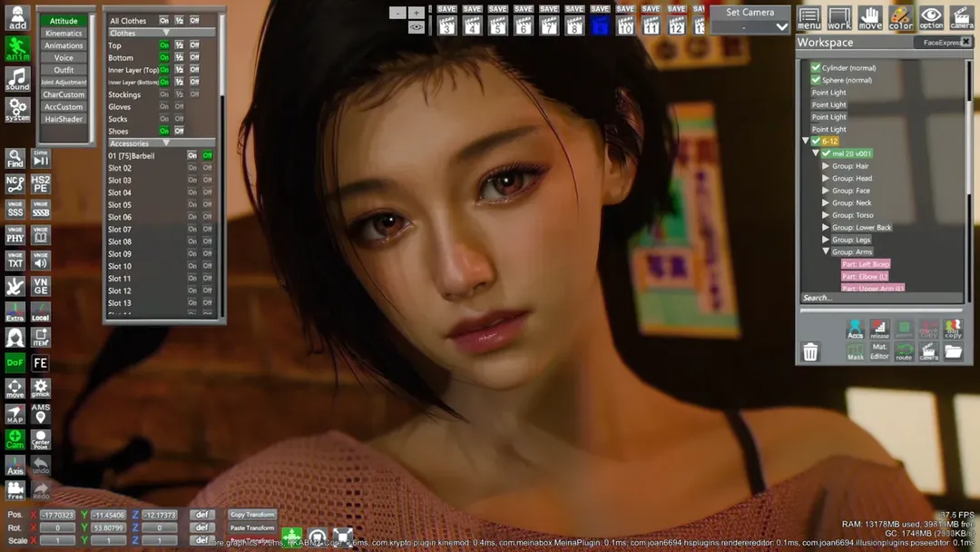Turn Shoes Off
Screen dimensions: 980x552
tap(180, 132)
